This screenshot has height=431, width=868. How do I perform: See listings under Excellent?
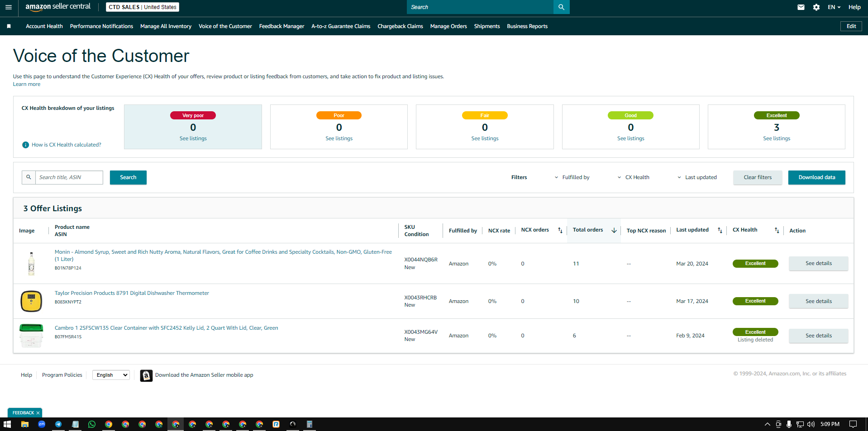pos(777,138)
